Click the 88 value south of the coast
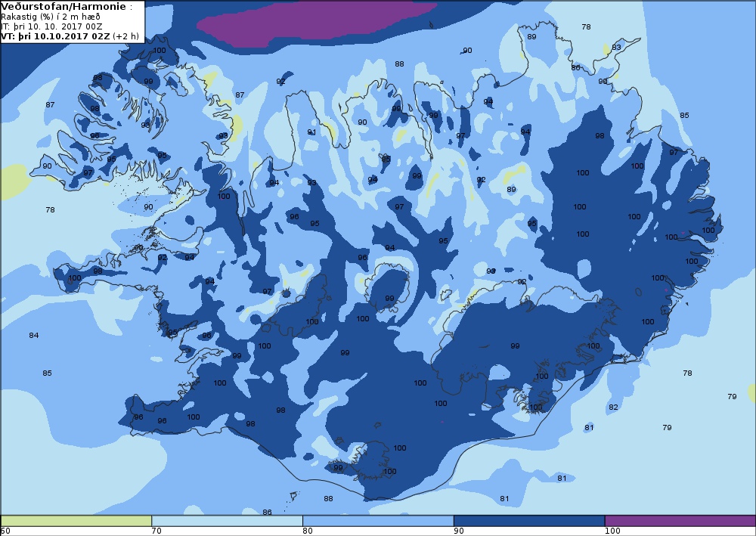756x536 pixels. [328, 498]
